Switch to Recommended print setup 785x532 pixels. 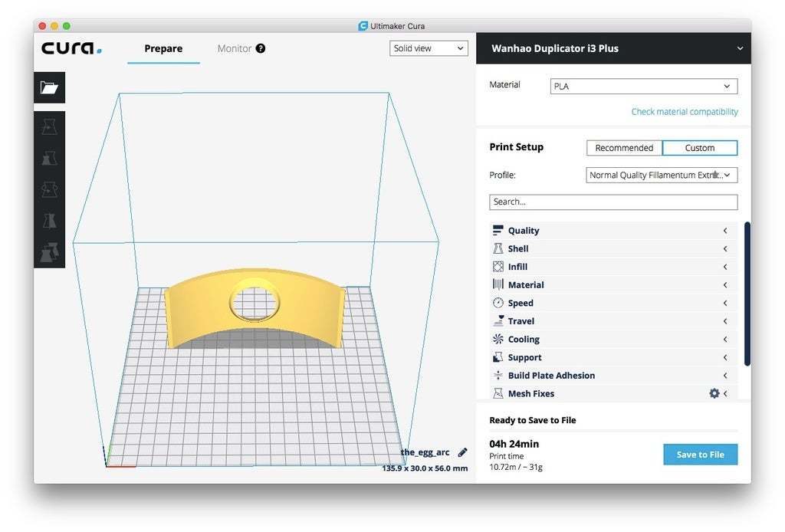pyautogui.click(x=624, y=148)
